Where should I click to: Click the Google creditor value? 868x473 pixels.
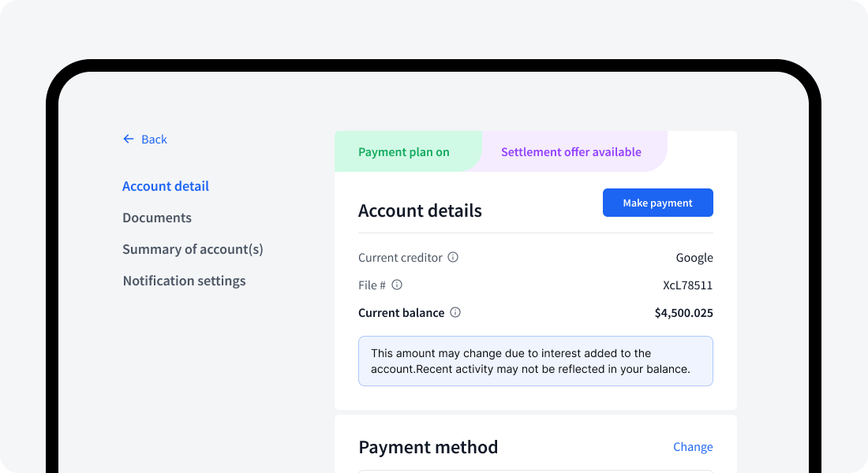pos(694,258)
